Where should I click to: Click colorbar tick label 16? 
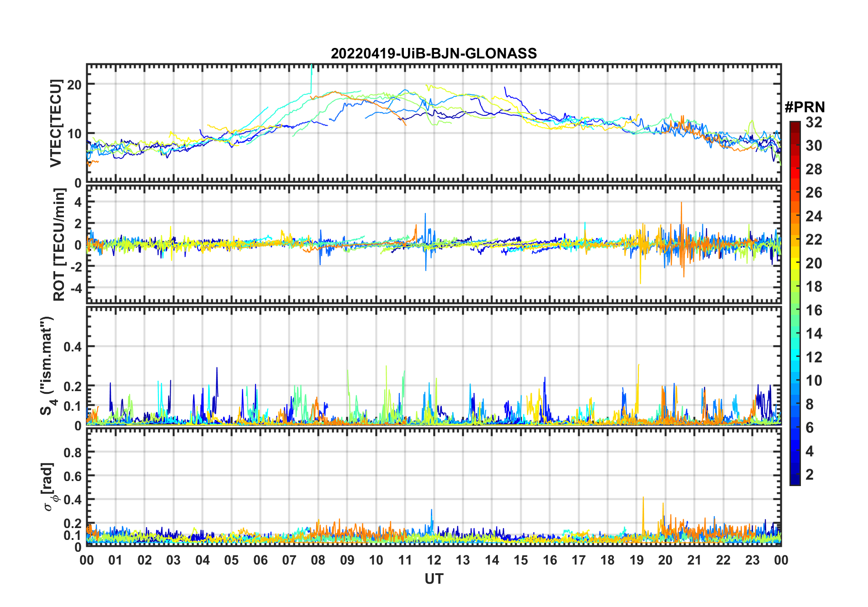(814, 310)
